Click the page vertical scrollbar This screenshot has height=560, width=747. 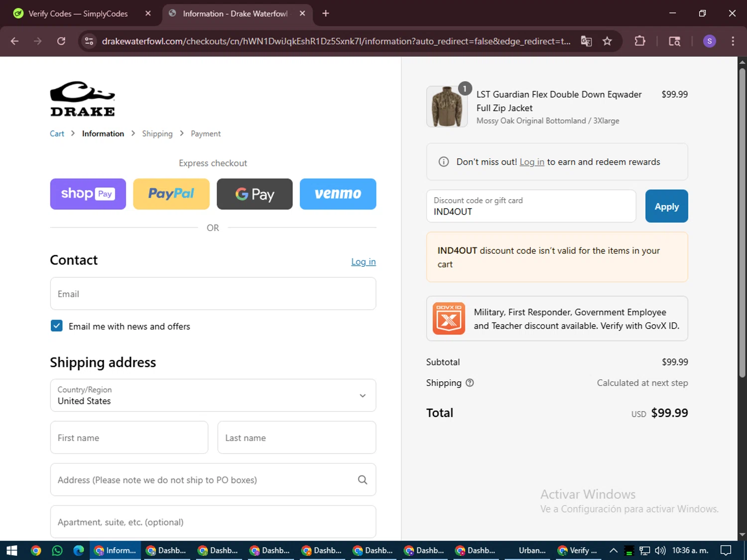click(x=742, y=223)
